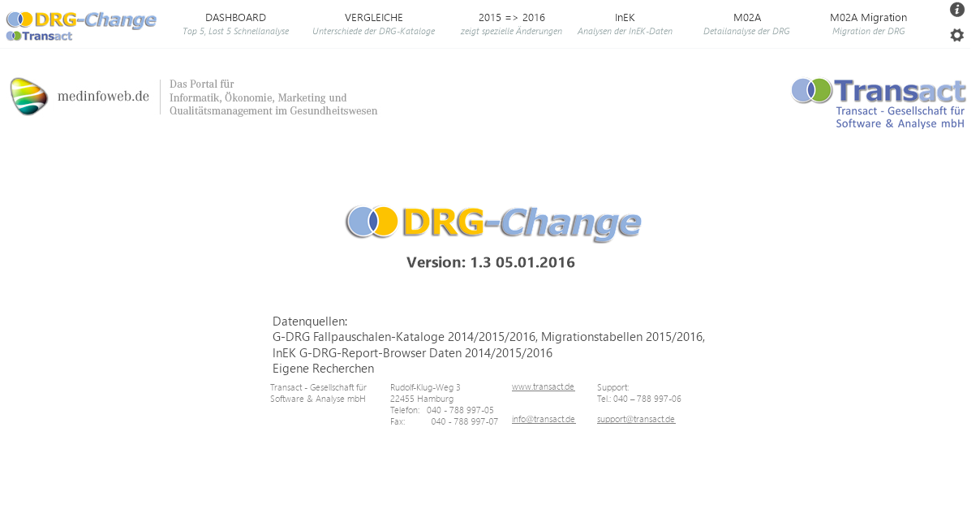
Task: Click 'Version: 1.3 05.01.2016' text
Action: (491, 262)
